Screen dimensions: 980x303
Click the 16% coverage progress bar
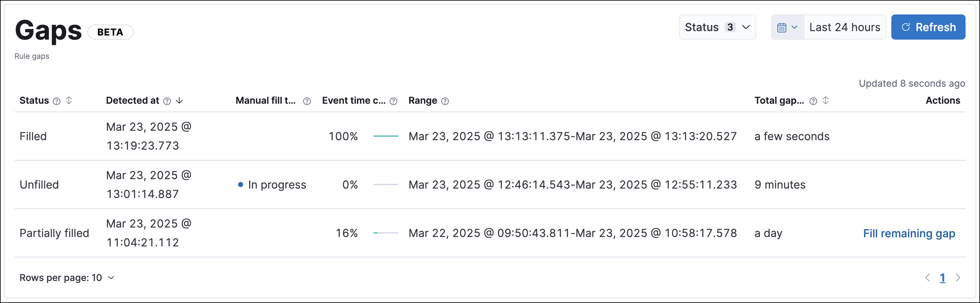point(385,233)
